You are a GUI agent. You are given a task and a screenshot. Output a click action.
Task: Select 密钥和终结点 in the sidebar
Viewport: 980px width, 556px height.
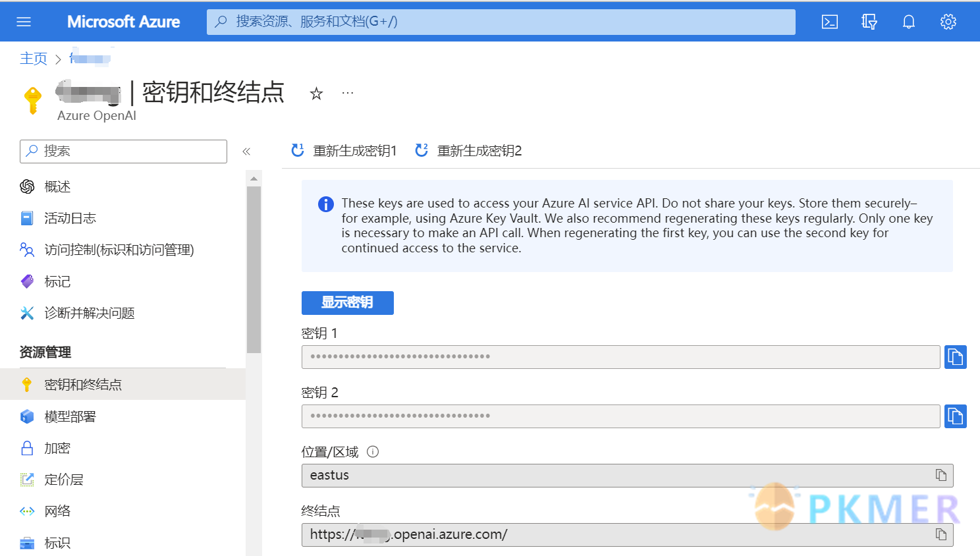(x=122, y=384)
